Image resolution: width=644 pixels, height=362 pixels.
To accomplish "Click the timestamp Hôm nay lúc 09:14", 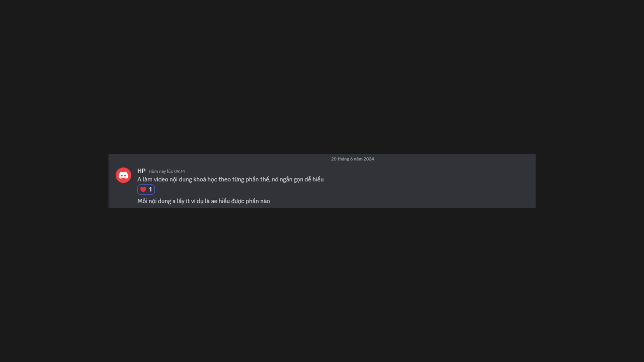I will click(x=167, y=171).
